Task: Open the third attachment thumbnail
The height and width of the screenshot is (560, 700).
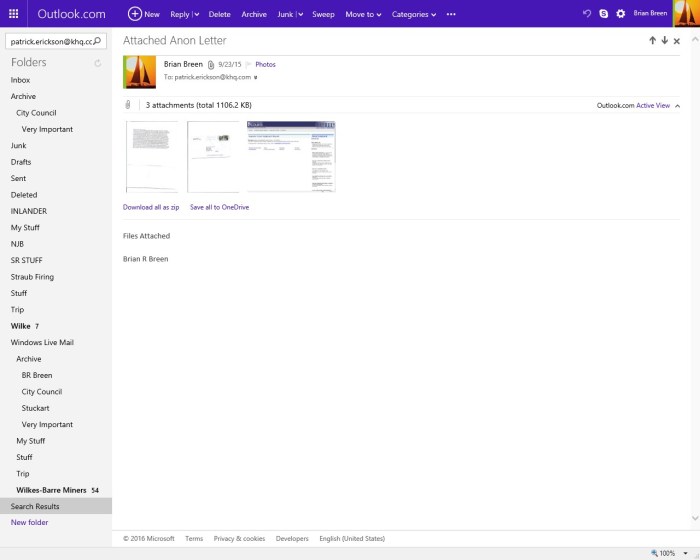Action: [291, 156]
